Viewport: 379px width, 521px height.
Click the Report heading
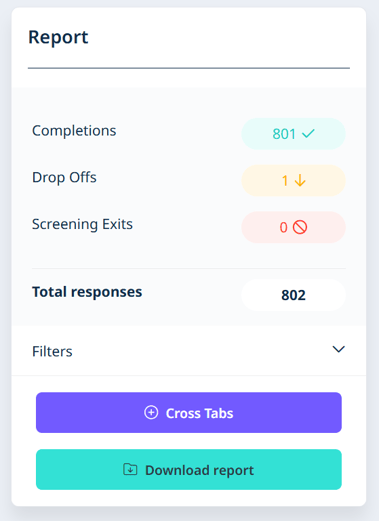(58, 37)
